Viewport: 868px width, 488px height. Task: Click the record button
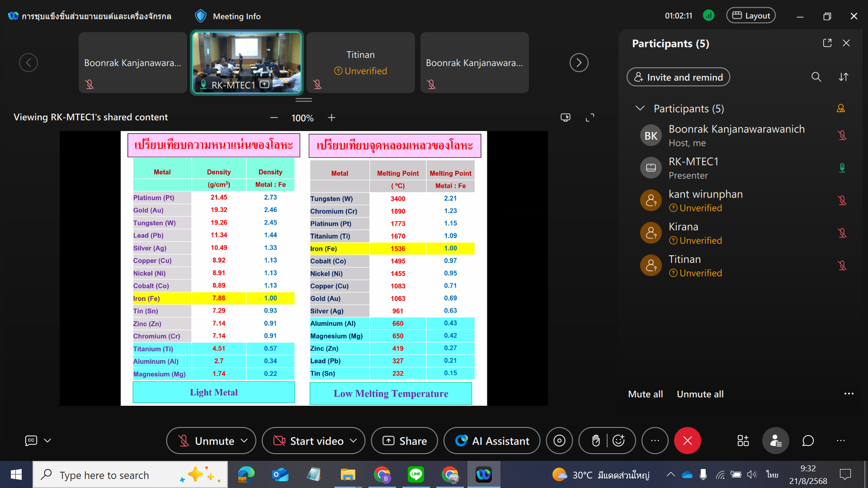pos(559,441)
